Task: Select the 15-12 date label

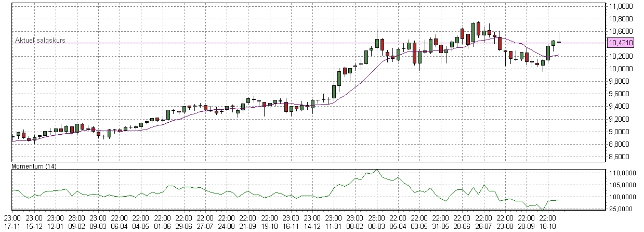Action: [34, 226]
